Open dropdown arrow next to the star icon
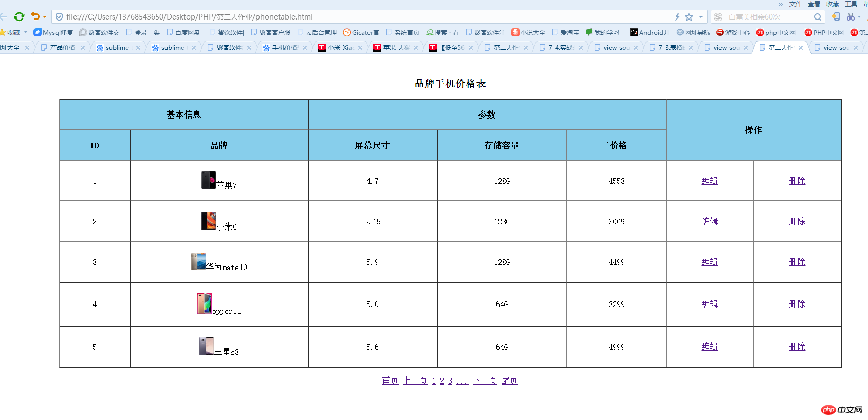Image resolution: width=868 pixels, height=420 pixels. pos(700,17)
